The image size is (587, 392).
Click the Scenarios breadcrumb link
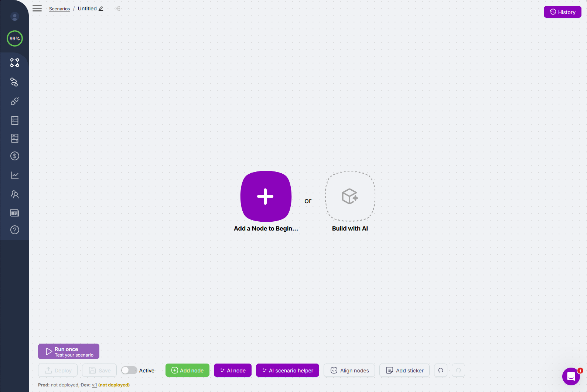click(x=59, y=9)
